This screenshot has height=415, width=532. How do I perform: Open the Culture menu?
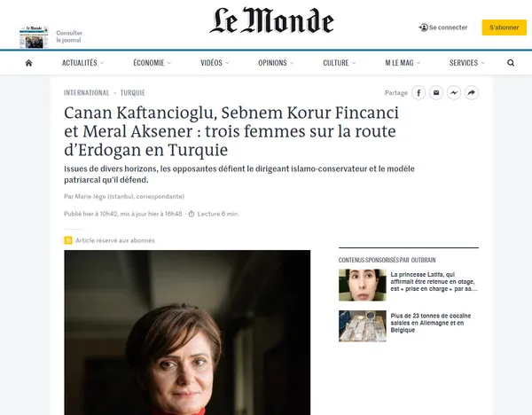(x=340, y=63)
